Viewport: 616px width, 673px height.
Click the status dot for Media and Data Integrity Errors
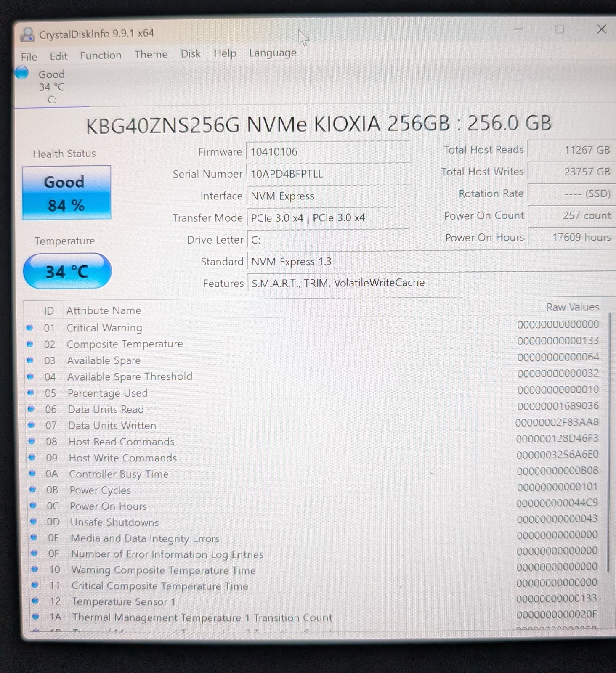pos(34,537)
